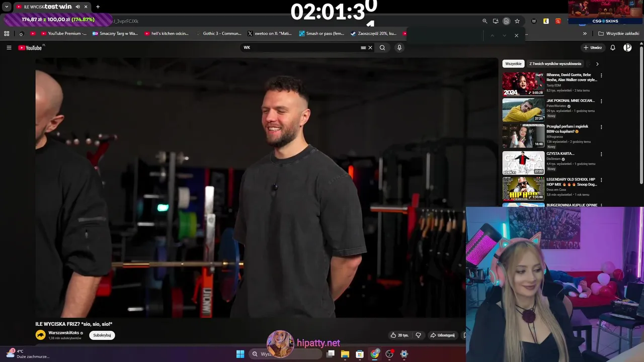Click the BURGEROWNIA KUPUJE OPINIE title
Image resolution: width=644 pixels, height=362 pixels.
[572, 205]
